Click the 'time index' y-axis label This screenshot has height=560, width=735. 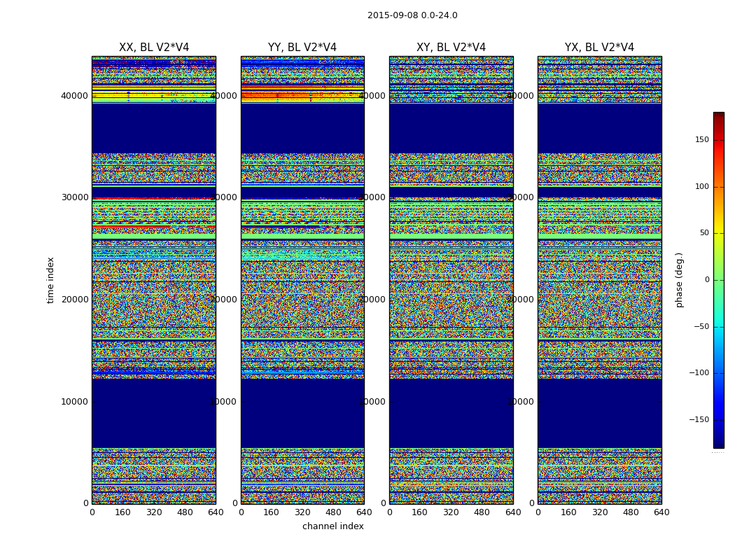click(50, 280)
